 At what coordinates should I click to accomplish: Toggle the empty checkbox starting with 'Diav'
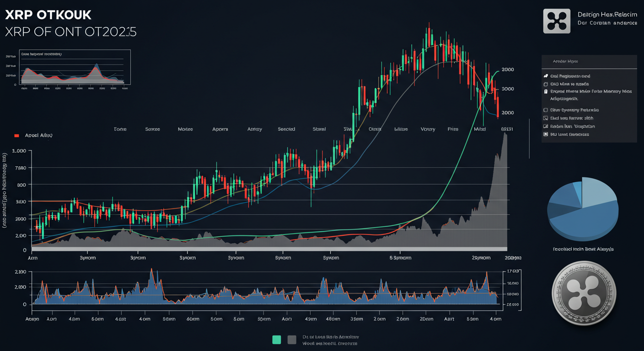(x=546, y=110)
